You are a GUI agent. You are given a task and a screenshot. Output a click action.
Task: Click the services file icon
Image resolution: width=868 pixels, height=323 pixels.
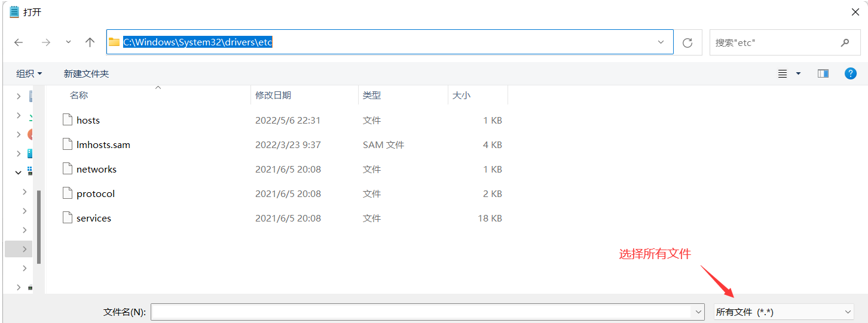tap(68, 218)
